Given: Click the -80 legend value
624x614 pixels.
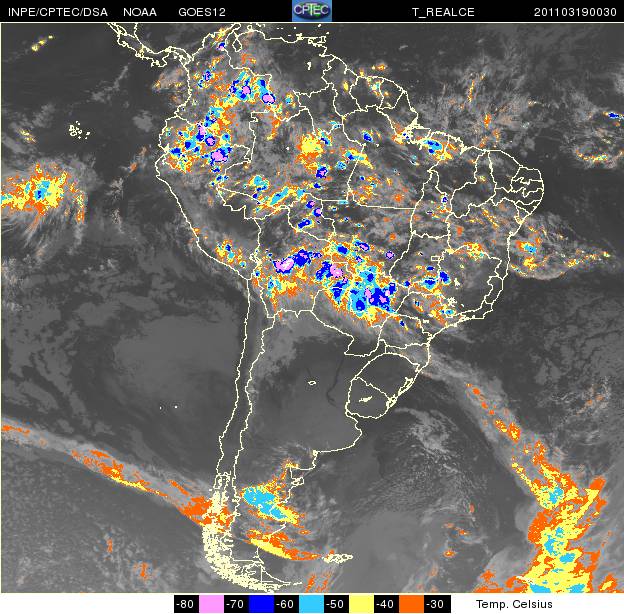Looking at the screenshot, I should (186, 604).
